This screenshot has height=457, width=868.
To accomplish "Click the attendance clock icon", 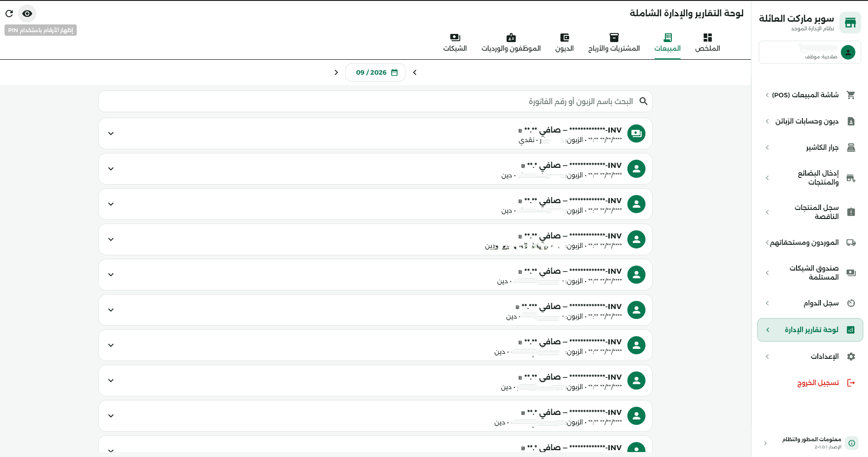I will 851,303.
